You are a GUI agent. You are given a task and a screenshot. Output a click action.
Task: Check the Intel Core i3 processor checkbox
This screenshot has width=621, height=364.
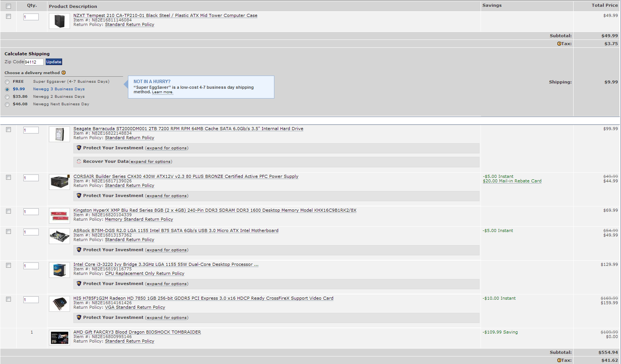9,265
